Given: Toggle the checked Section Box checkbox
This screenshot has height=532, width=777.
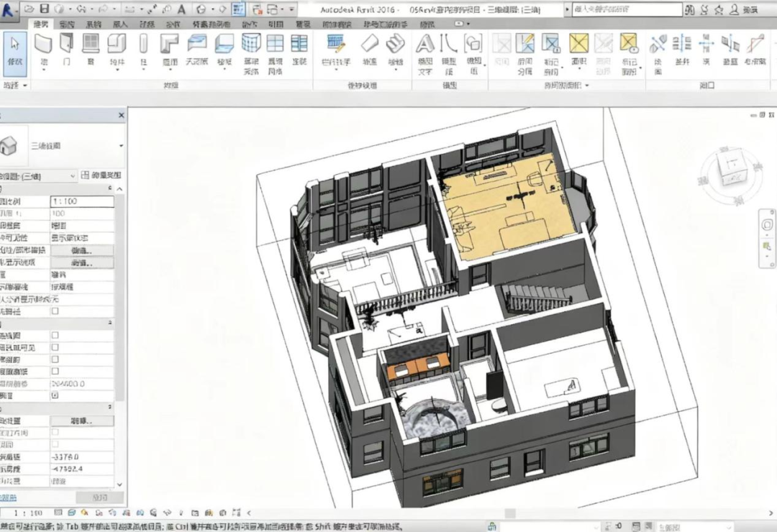Looking at the screenshot, I should [x=55, y=395].
